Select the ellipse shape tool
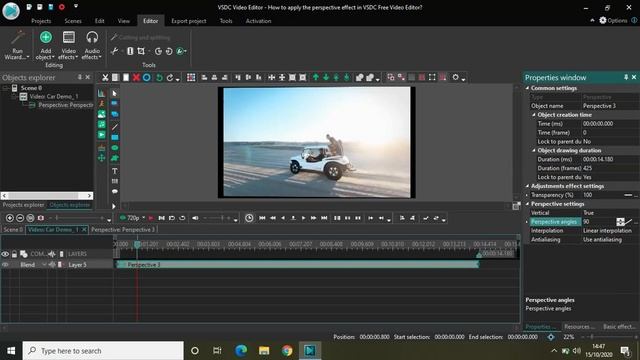The image size is (640, 360). tap(115, 148)
